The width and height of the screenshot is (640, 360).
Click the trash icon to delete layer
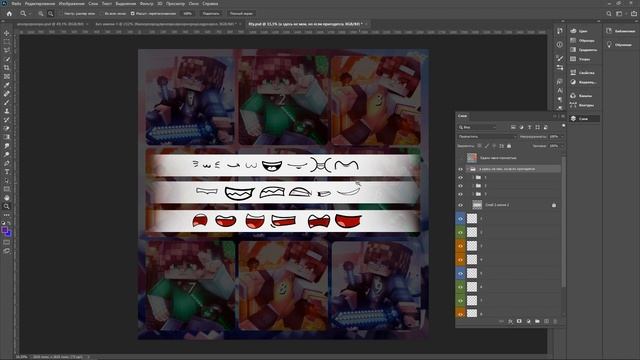click(x=555, y=322)
